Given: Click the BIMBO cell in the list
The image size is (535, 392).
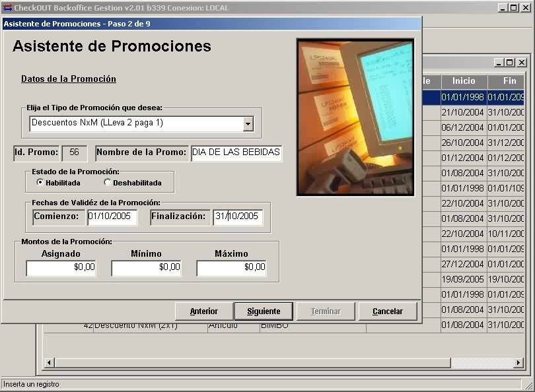Looking at the screenshot, I should (x=274, y=326).
